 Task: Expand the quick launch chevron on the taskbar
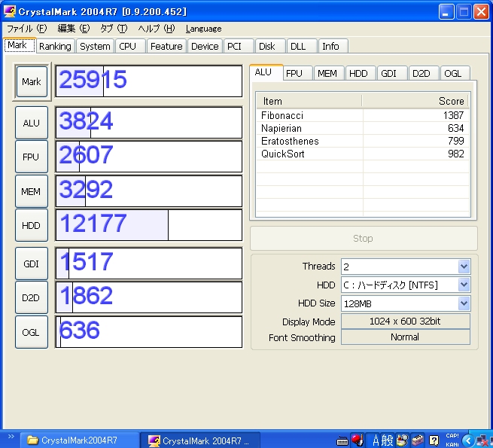point(11,437)
